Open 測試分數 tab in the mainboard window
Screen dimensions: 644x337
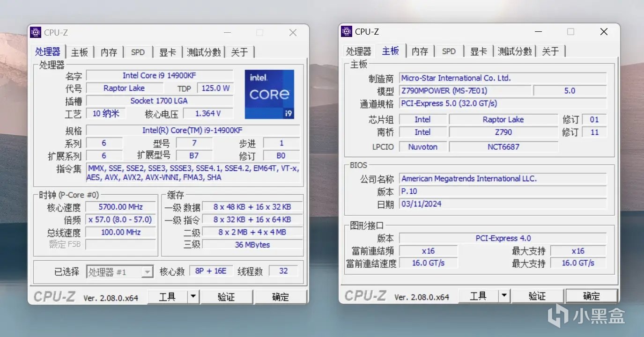pyautogui.click(x=515, y=51)
